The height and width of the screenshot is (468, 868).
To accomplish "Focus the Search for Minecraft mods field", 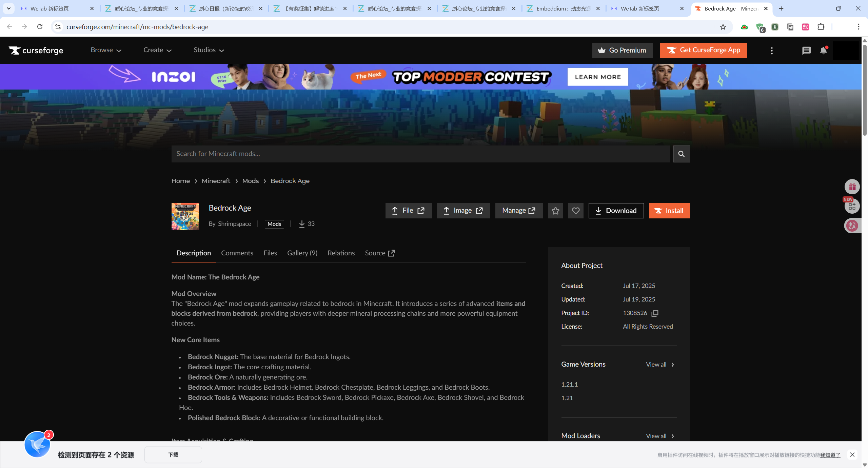I will tap(420, 154).
